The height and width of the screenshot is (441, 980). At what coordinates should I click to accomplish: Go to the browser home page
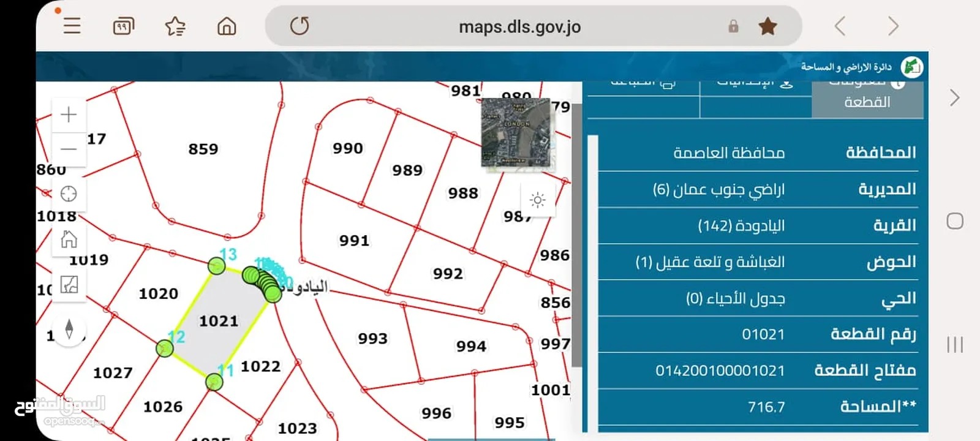pyautogui.click(x=227, y=26)
